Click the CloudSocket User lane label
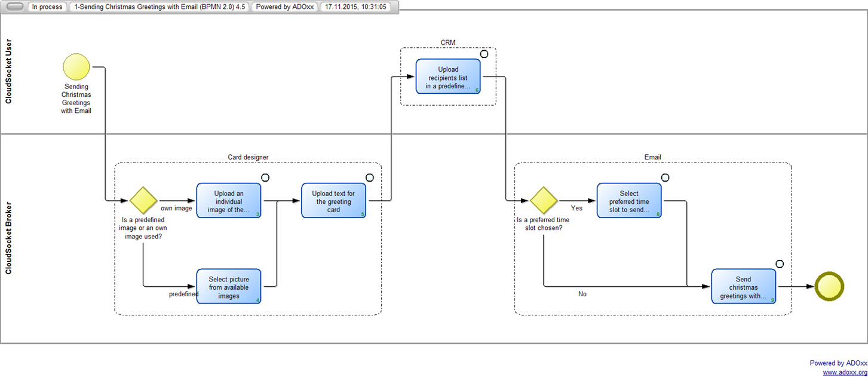Screen dimensions: 868x377 pyautogui.click(x=8, y=72)
